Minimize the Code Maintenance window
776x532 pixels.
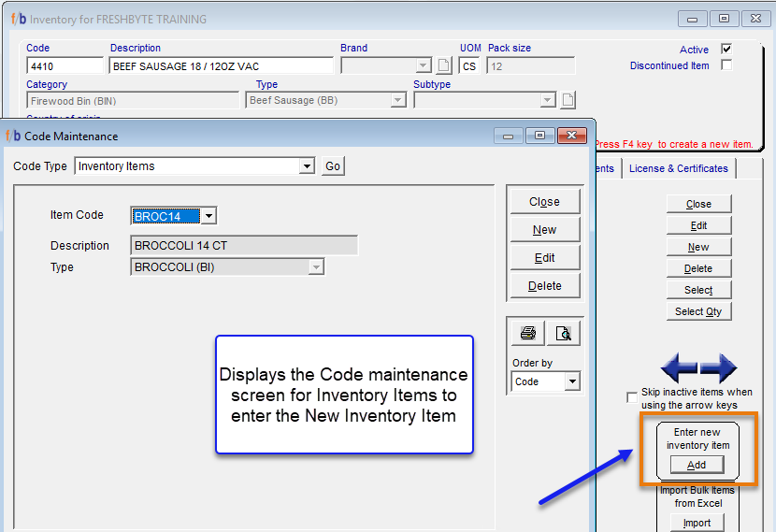click(x=511, y=136)
